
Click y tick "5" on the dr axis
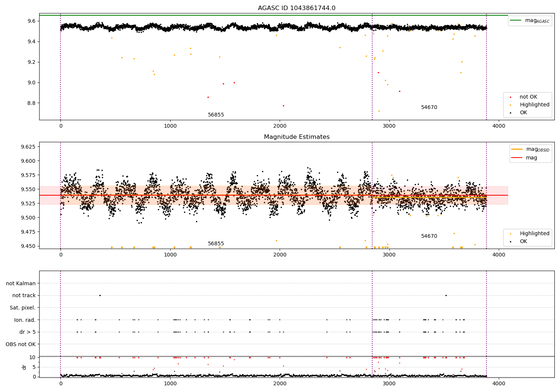(34, 367)
